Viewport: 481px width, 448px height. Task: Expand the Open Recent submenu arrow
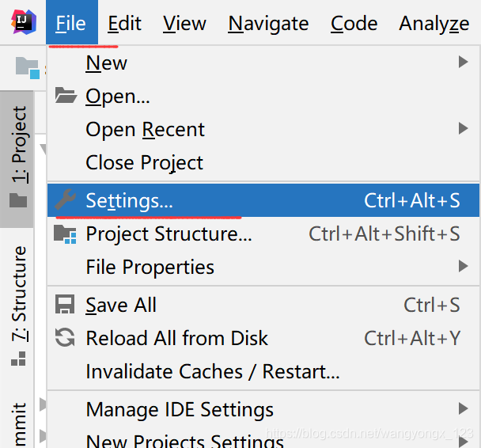tap(463, 129)
